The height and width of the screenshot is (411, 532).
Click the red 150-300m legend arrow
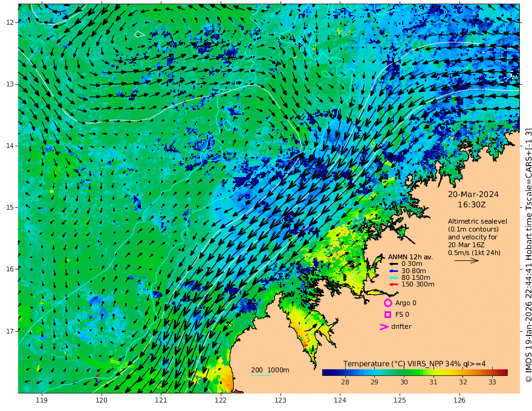393,284
